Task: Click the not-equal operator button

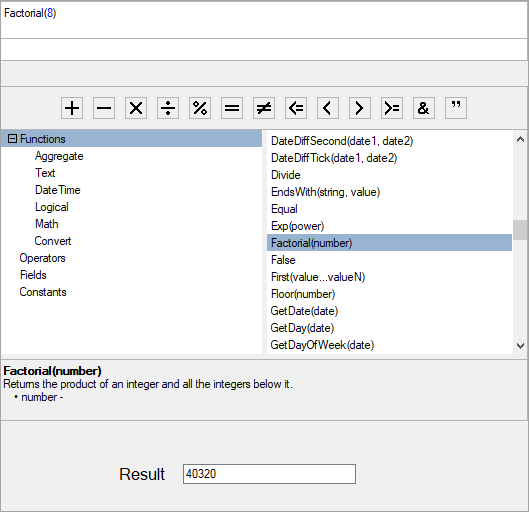Action: click(264, 108)
